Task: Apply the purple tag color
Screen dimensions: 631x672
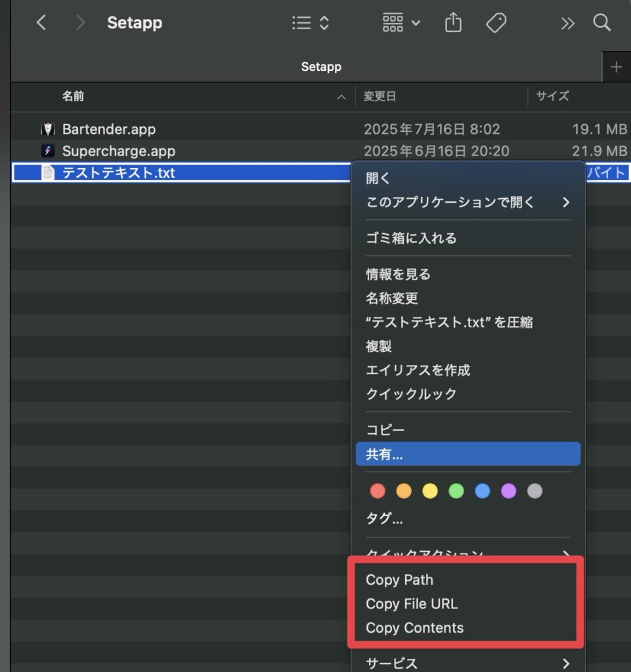Action: [x=508, y=491]
